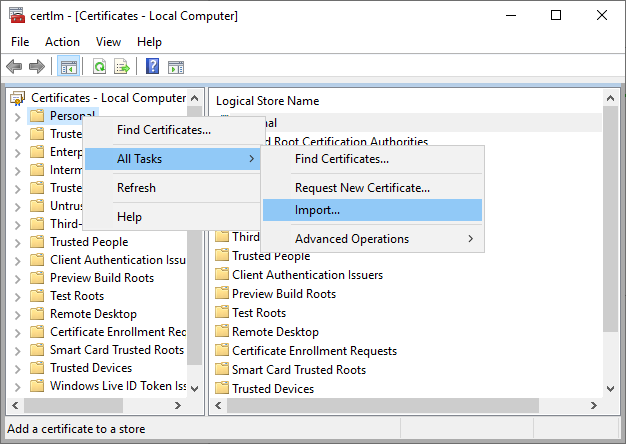626x444 pixels.
Task: Open the Action menu in menu bar
Action: click(62, 42)
